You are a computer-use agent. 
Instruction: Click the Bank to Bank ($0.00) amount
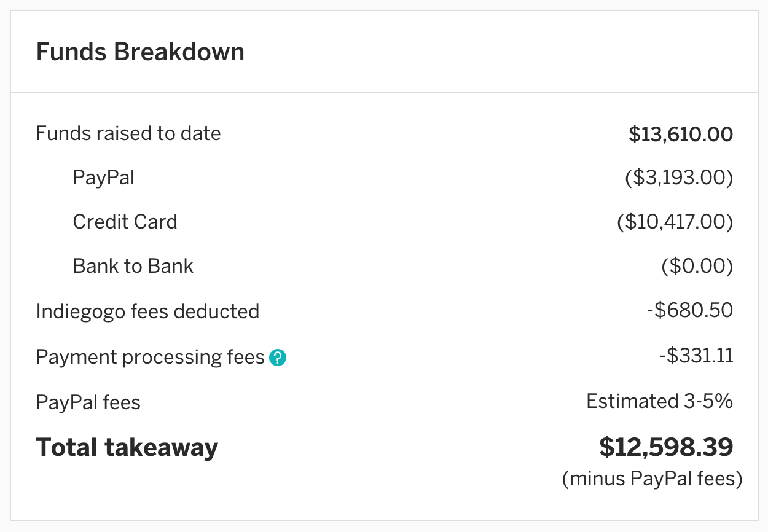click(697, 266)
